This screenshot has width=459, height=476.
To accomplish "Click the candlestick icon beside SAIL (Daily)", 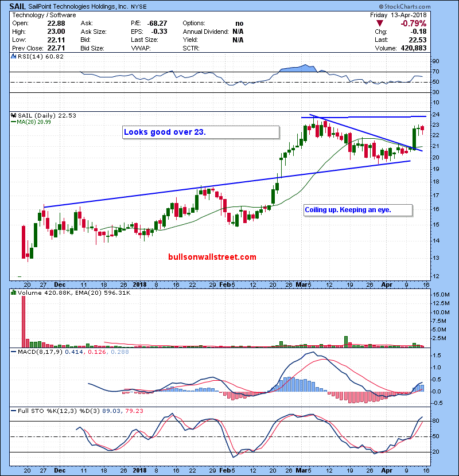I will pos(13,115).
